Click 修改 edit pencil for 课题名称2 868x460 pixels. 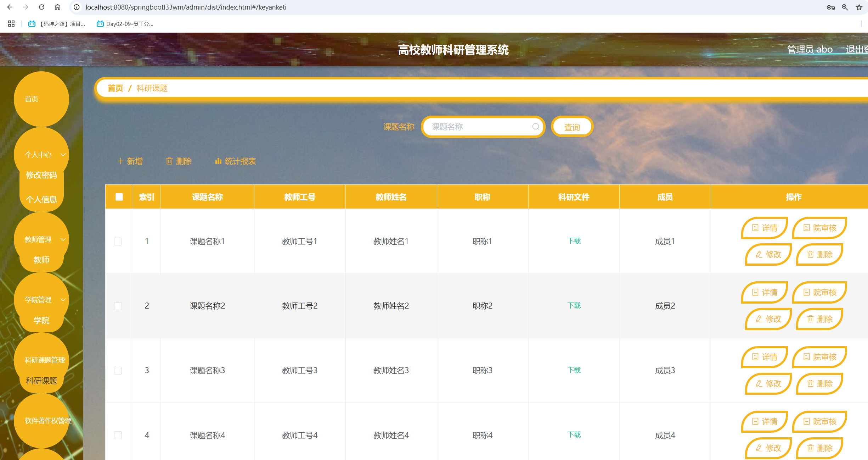768,319
